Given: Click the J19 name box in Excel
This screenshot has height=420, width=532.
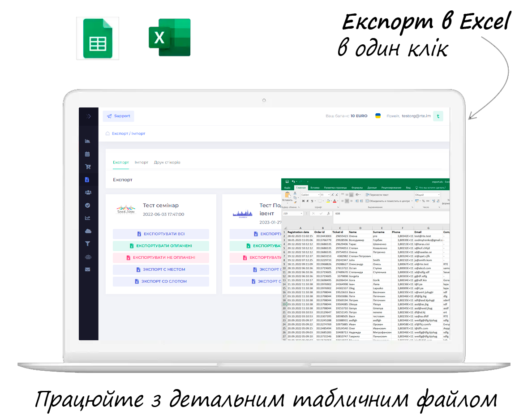Looking at the screenshot, I should point(293,214).
